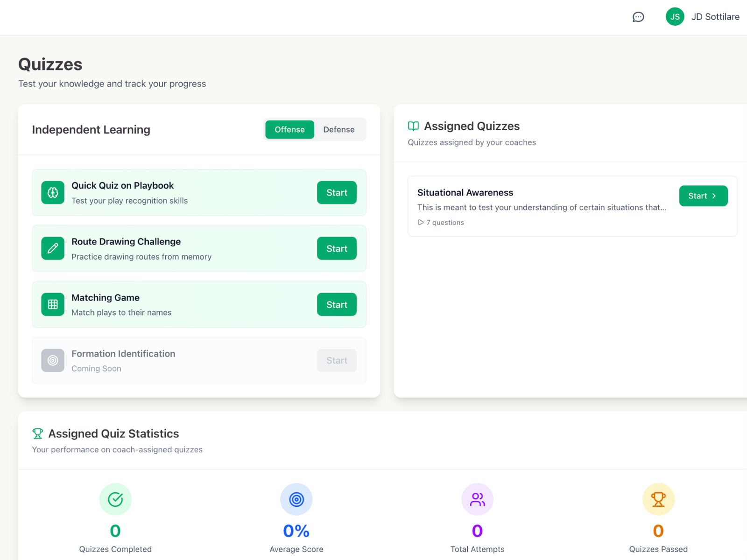The height and width of the screenshot is (560, 747).
Task: Select the trophy icon next to Assigned Quiz Statistics
Action: point(37,433)
